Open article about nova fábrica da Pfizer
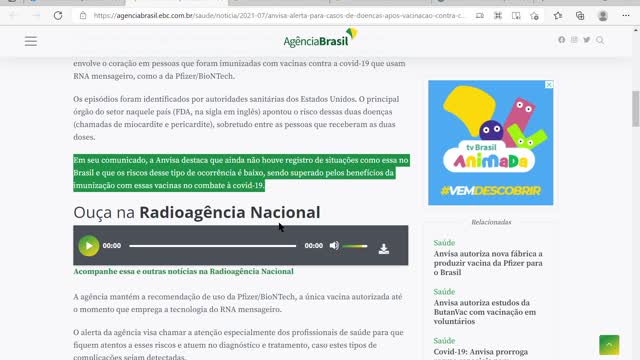 488,263
